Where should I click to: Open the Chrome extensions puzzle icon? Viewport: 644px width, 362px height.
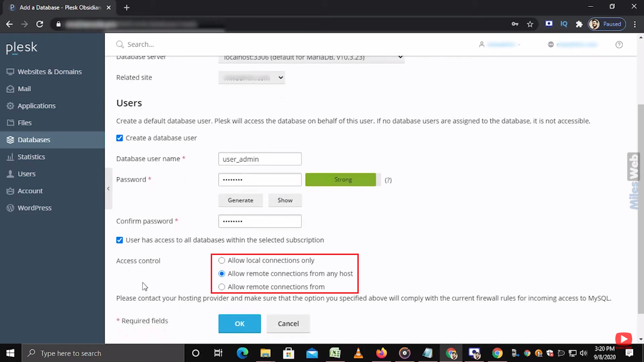[x=579, y=24]
